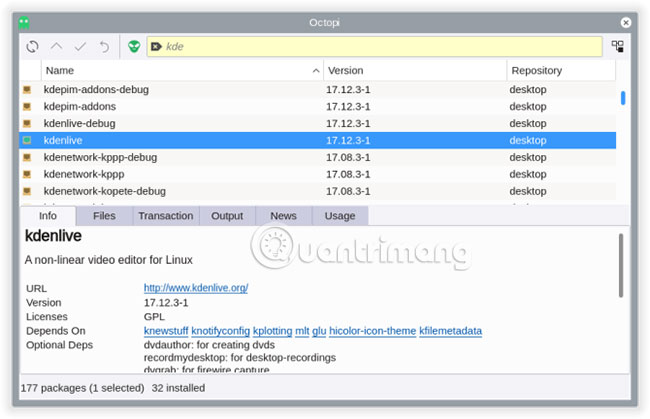Click the kdenlive heading in Info panel
This screenshot has height=419, width=650.
point(53,236)
